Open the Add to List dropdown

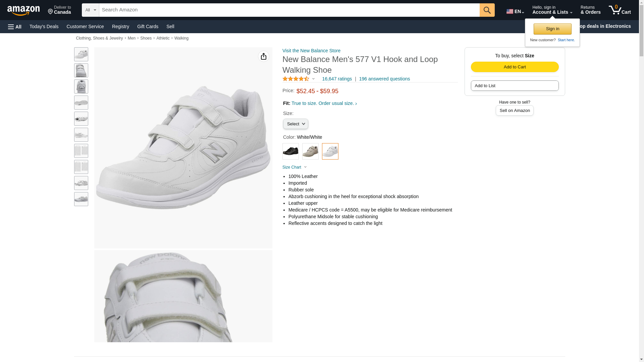coord(515,86)
